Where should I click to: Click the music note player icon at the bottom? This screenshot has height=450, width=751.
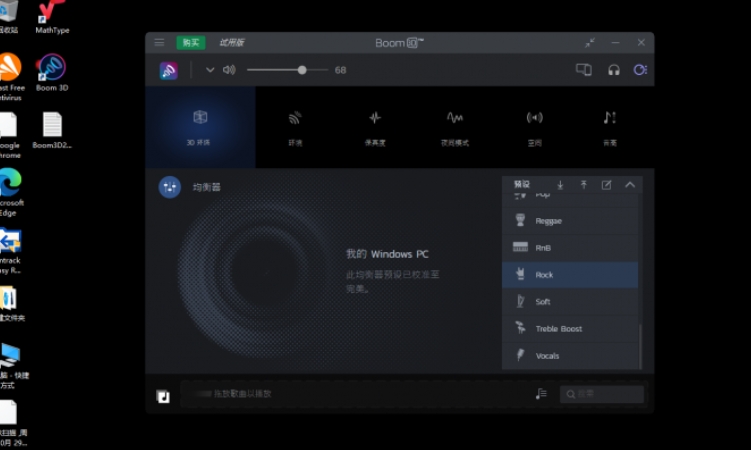[x=163, y=396]
